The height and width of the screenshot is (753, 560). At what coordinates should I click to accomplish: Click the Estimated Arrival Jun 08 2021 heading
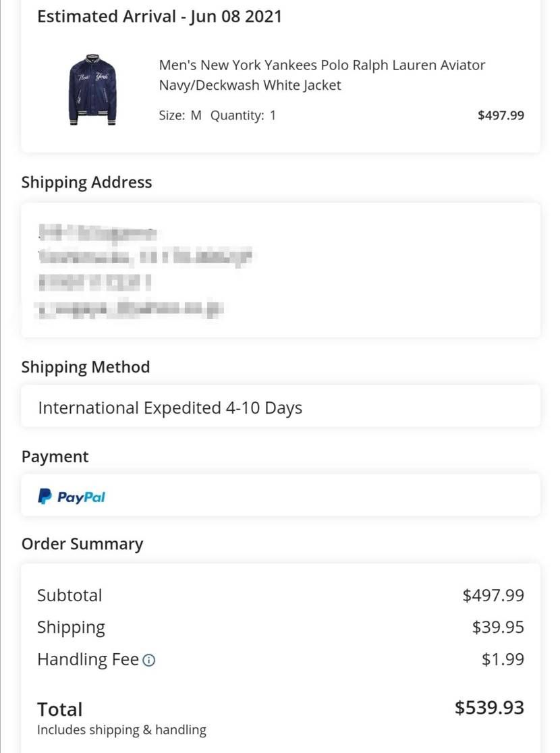click(159, 17)
